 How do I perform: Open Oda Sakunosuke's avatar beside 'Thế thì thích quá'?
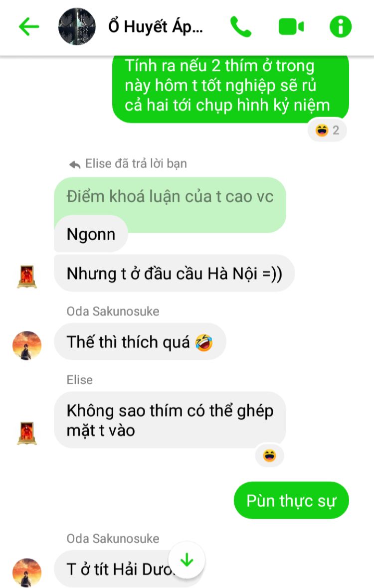click(26, 345)
